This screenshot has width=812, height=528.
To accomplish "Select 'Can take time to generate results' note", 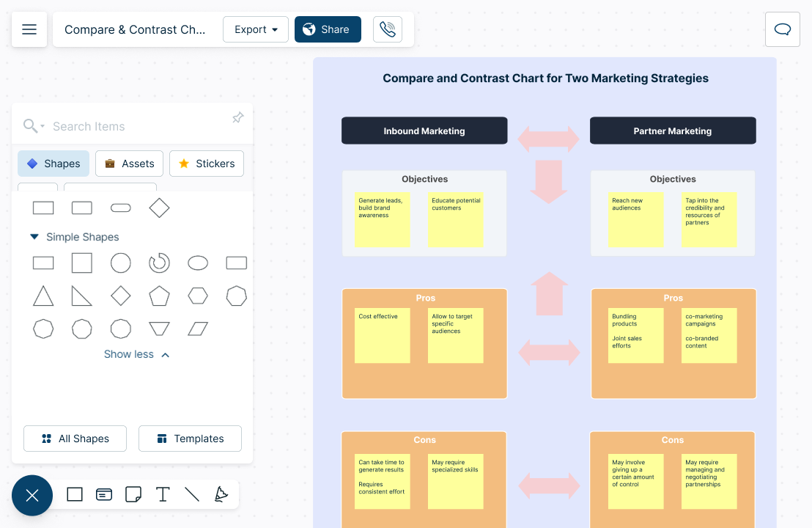I will (382, 482).
